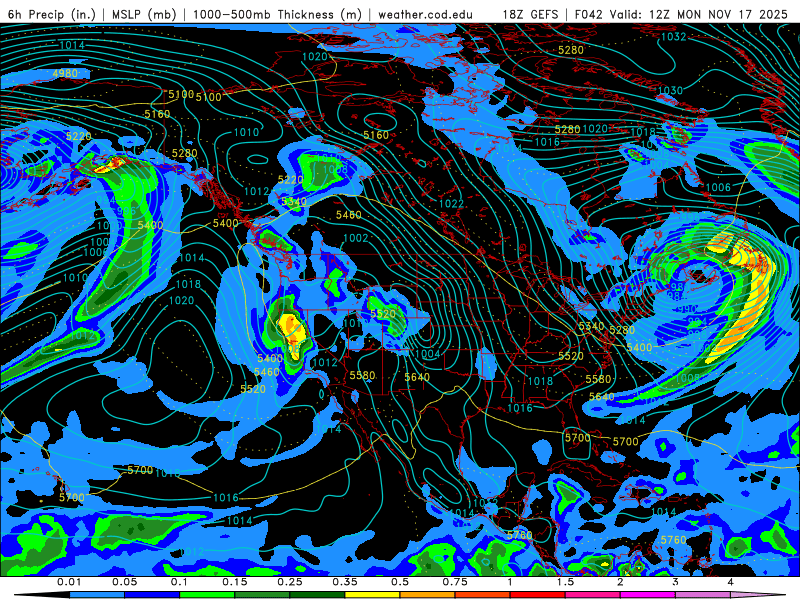Pick the yellow 0.35 legend swatch

click(372, 595)
